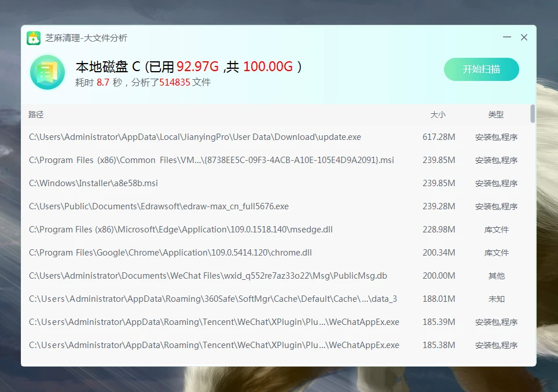Select the WeChat PublicMsg.db row
The width and height of the screenshot is (558, 392).
point(208,276)
